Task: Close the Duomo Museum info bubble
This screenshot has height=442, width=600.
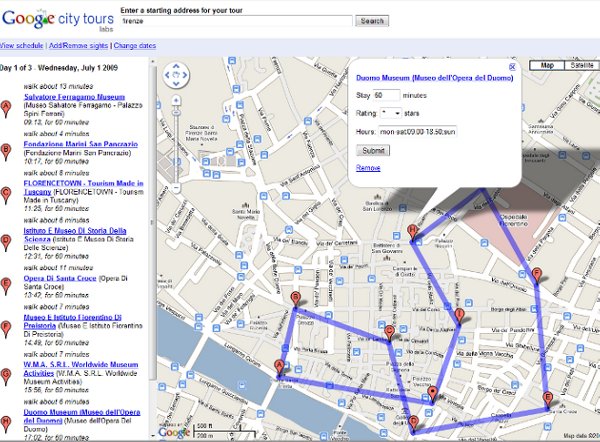Action: [512, 67]
